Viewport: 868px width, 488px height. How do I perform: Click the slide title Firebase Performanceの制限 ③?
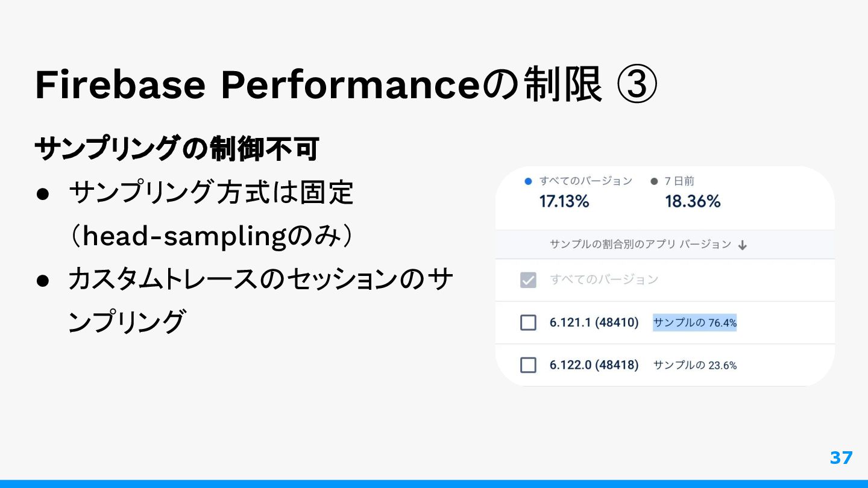point(346,85)
